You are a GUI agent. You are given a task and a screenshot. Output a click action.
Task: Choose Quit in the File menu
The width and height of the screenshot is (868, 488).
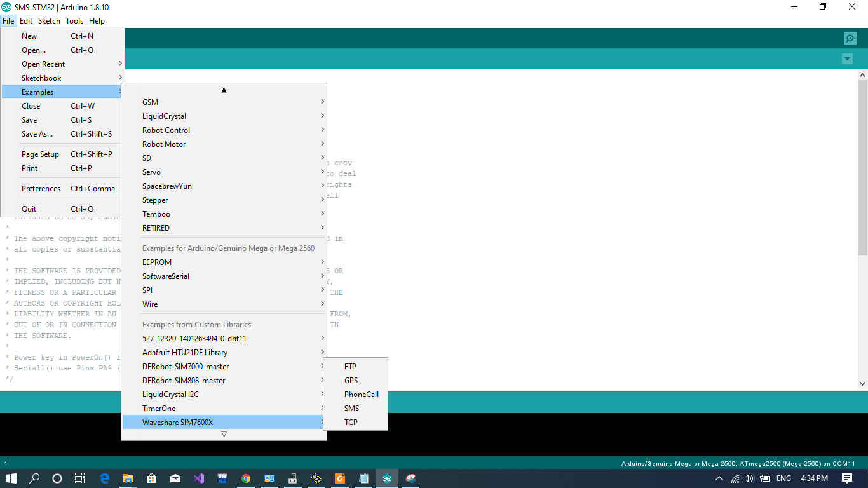(62, 209)
